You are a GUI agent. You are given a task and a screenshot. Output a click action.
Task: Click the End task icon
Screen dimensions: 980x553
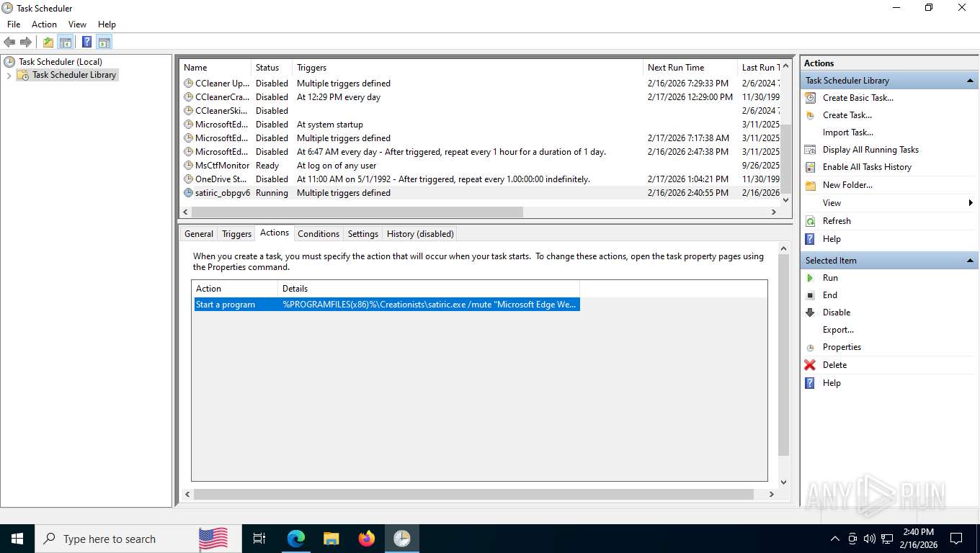[x=811, y=295]
